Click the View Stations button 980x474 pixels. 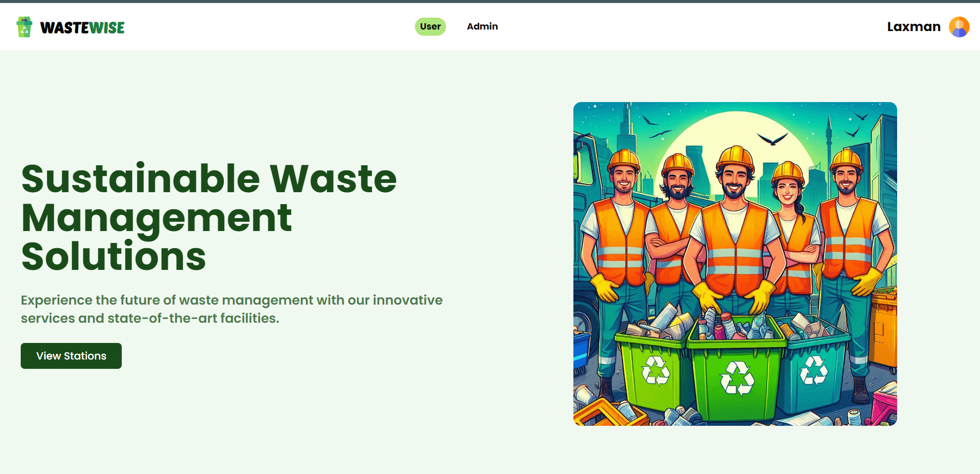(x=70, y=356)
